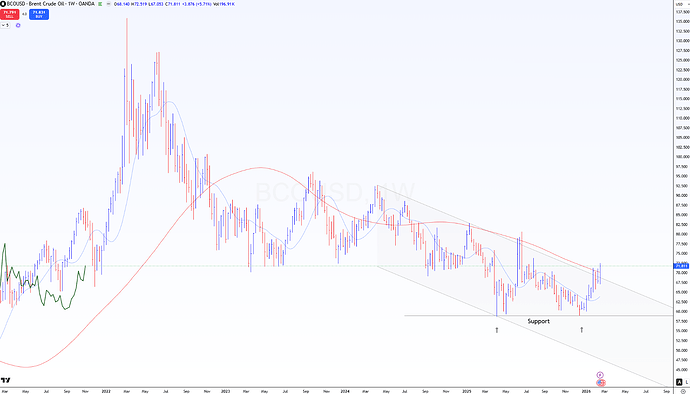
Task: Click the current price label 71.811 on scale
Action: point(682,266)
